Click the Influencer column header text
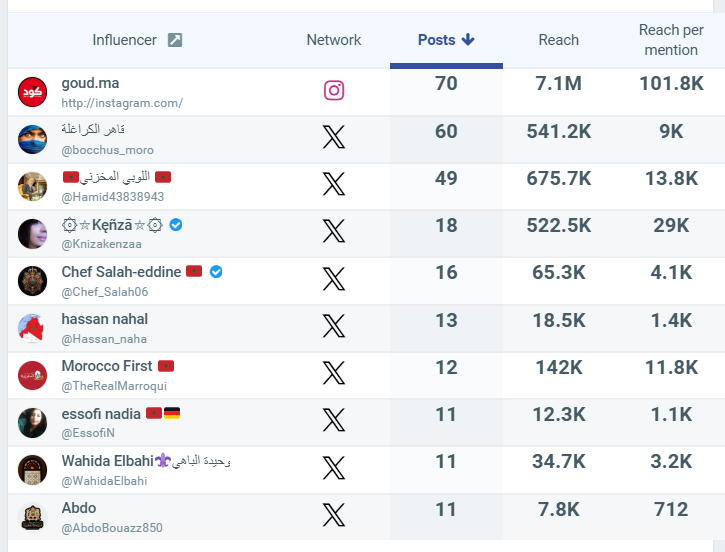 [x=124, y=40]
